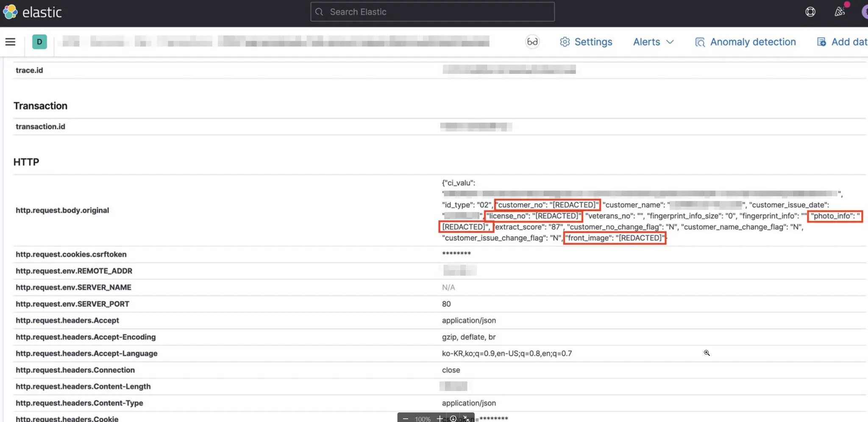Click the 100% zoom level indicator
Viewport: 868px width, 422px height.
423,419
